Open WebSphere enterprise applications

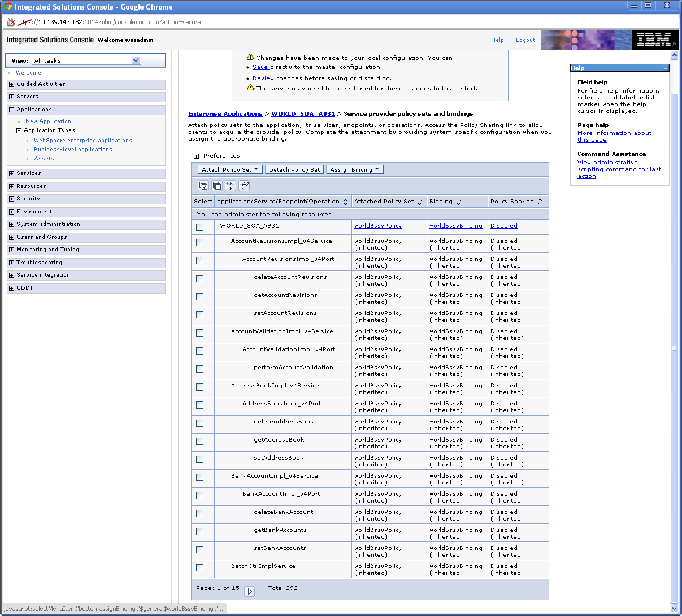point(83,141)
